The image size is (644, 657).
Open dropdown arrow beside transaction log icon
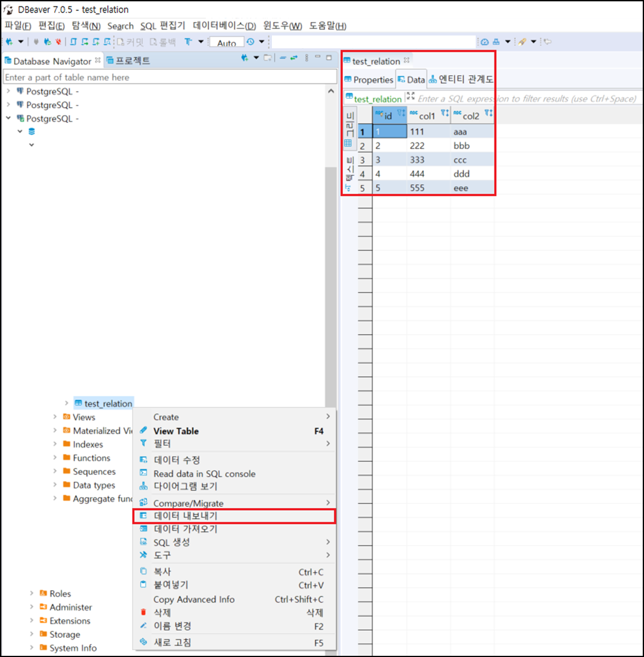(261, 41)
